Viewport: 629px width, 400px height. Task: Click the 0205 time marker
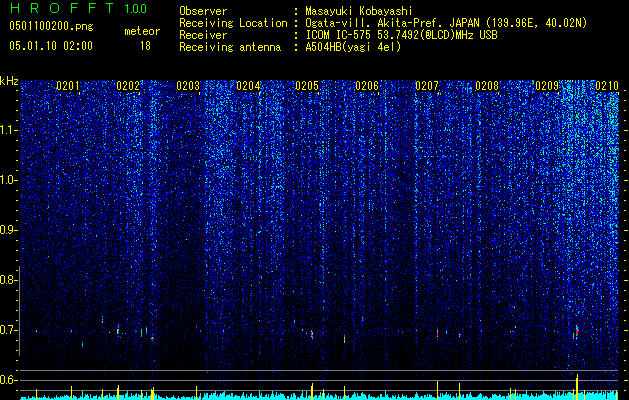point(307,85)
